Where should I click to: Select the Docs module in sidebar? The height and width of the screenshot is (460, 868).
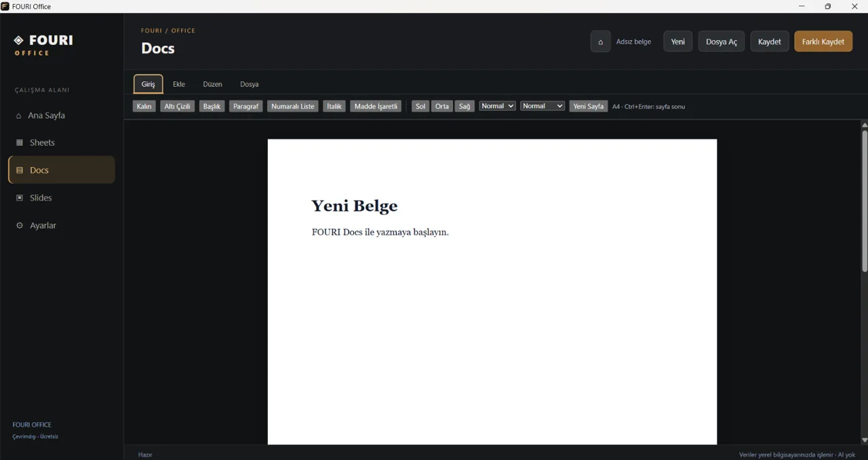tap(62, 170)
